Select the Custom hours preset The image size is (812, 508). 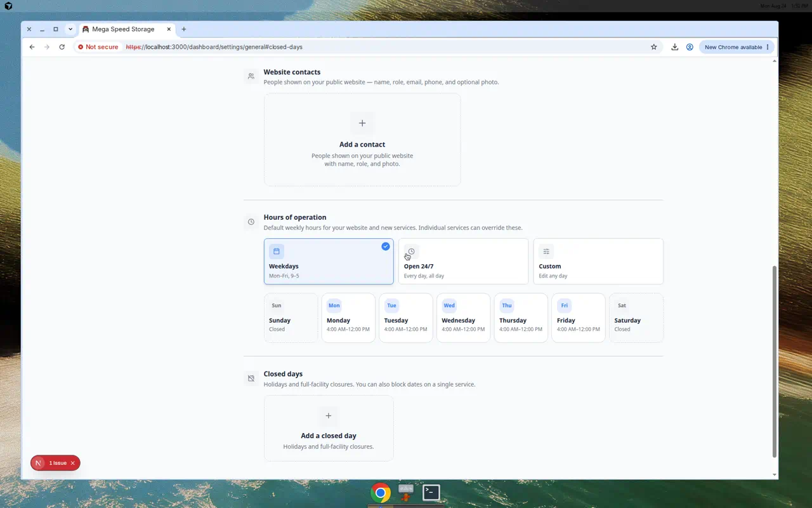[598, 261]
